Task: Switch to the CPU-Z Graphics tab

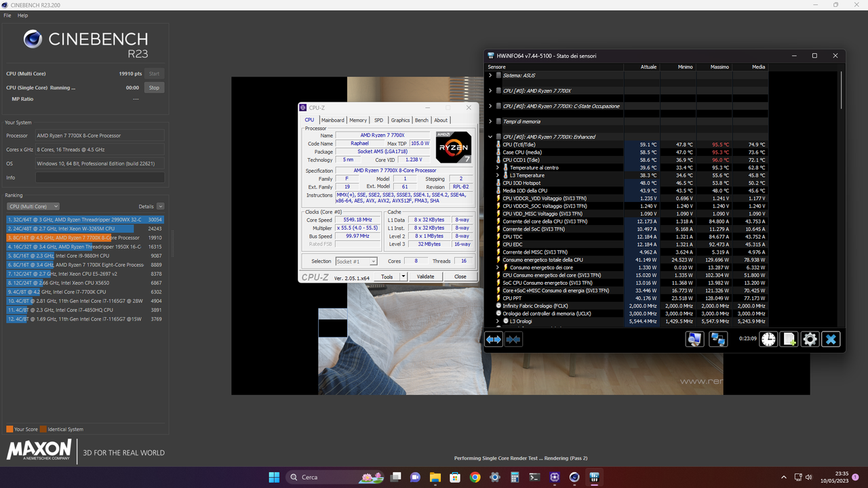Action: [x=400, y=120]
